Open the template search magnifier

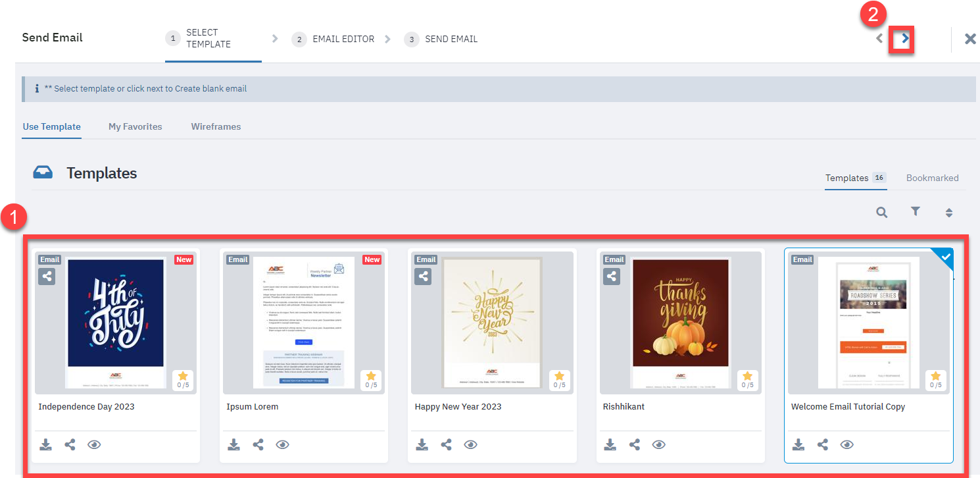click(881, 212)
